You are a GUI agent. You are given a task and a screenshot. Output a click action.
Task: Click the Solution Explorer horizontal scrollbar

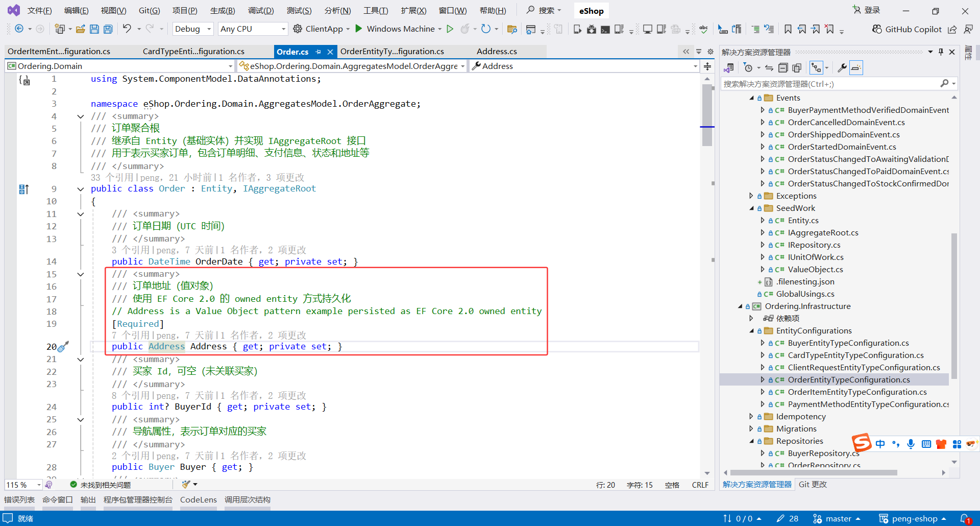click(x=814, y=473)
